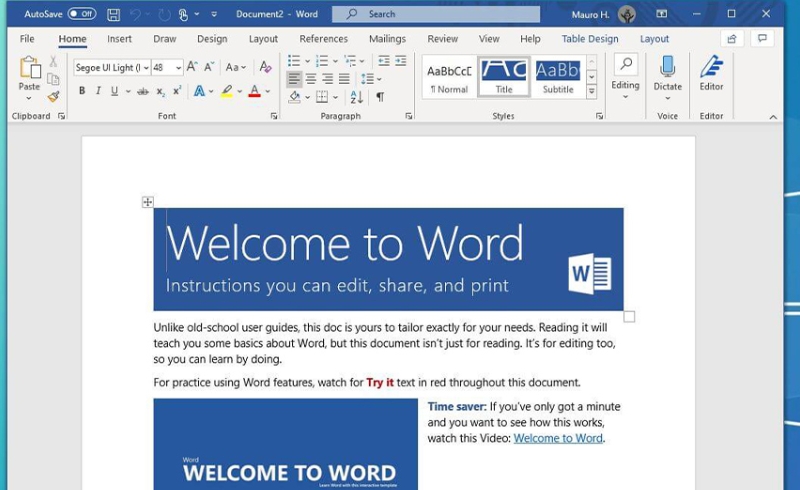Show paragraph marks pilcrow icon
Viewport: 800px width, 490px height.
[x=380, y=96]
